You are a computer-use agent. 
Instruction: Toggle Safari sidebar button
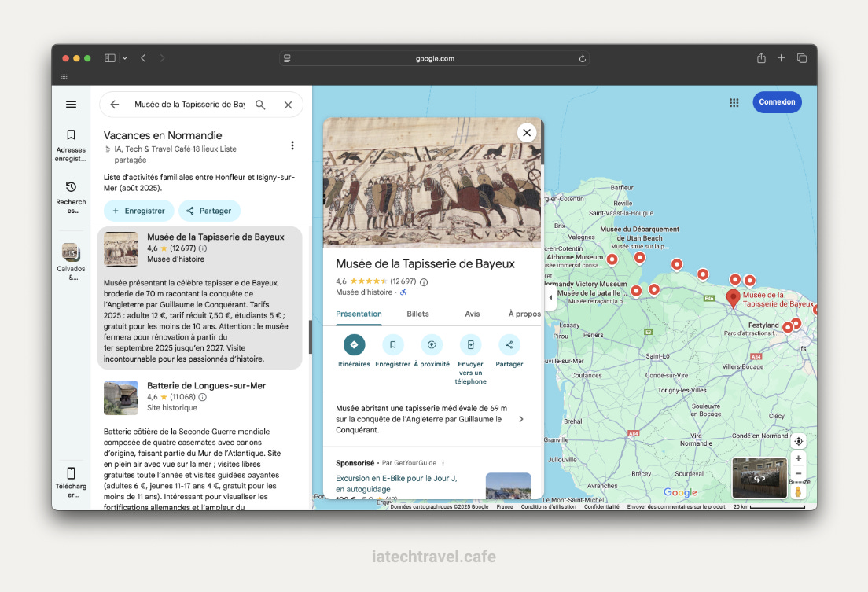[x=109, y=58]
